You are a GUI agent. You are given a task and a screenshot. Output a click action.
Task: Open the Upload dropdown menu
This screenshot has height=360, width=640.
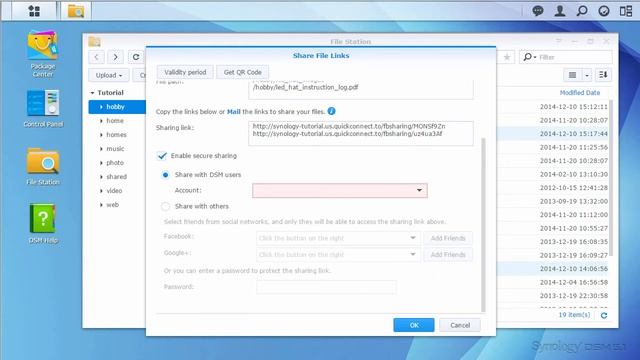(x=109, y=75)
